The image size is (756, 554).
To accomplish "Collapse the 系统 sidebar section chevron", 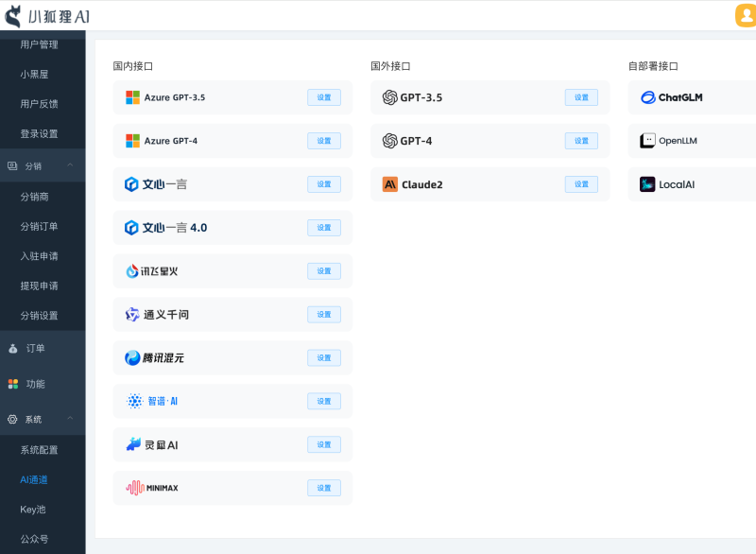I will [x=70, y=418].
